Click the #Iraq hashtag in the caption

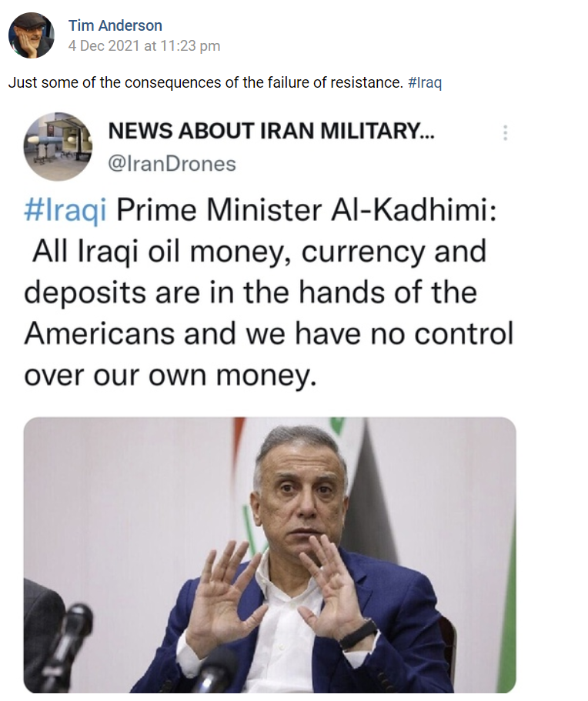425,82
